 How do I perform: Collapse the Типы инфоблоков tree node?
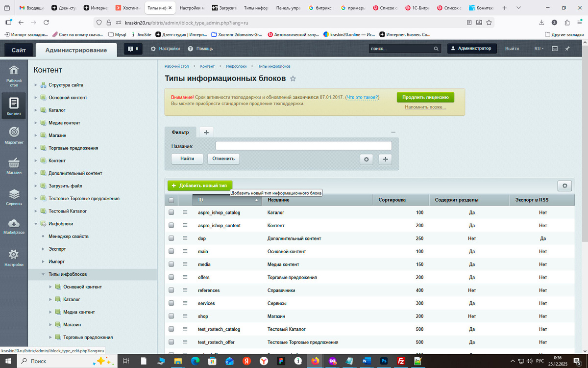point(43,274)
